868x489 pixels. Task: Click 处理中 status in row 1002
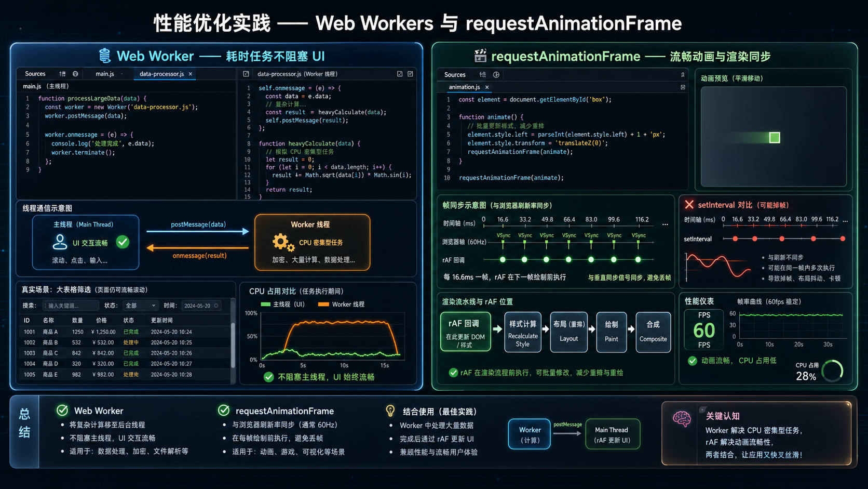(131, 342)
